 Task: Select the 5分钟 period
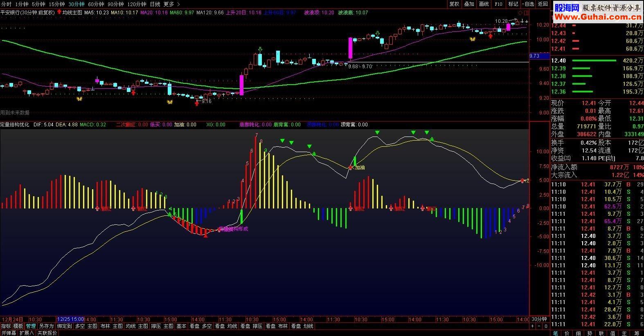coord(38,4)
